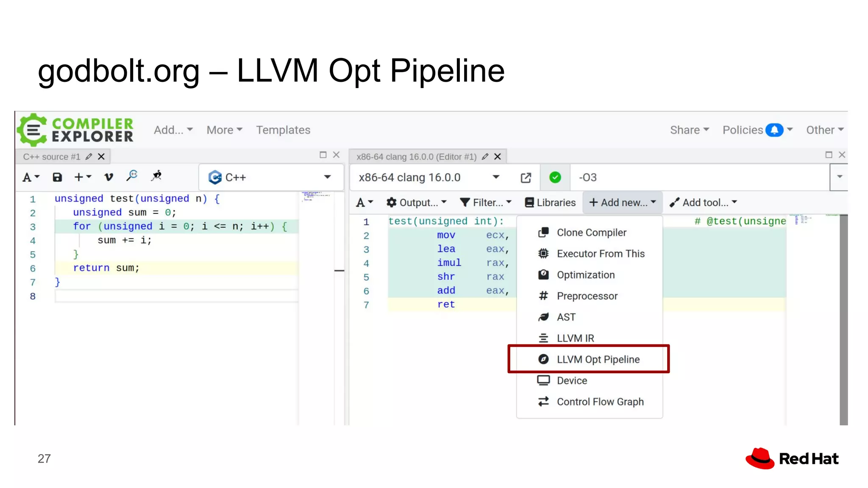Open the Output... settings menu
Viewport: 868px width, 488px height.
pyautogui.click(x=416, y=202)
